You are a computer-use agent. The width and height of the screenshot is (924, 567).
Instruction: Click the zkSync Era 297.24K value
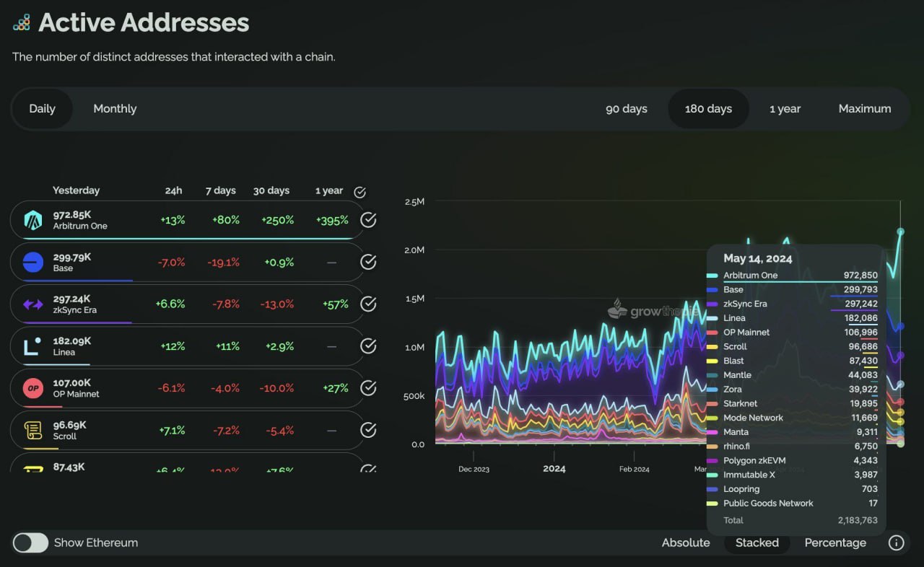coord(72,299)
